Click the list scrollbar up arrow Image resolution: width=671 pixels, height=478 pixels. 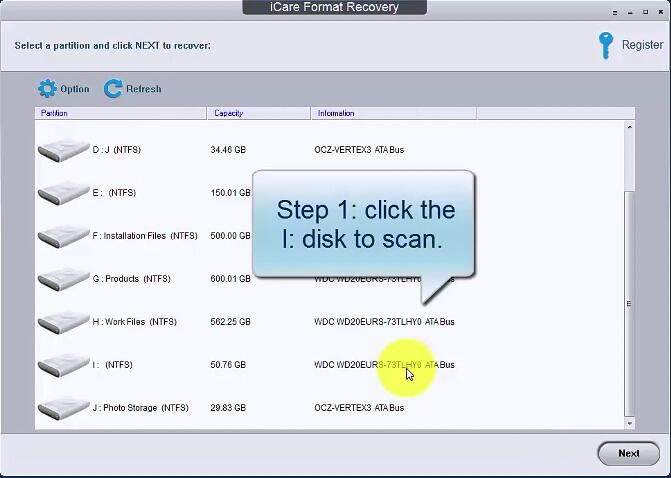click(x=629, y=127)
